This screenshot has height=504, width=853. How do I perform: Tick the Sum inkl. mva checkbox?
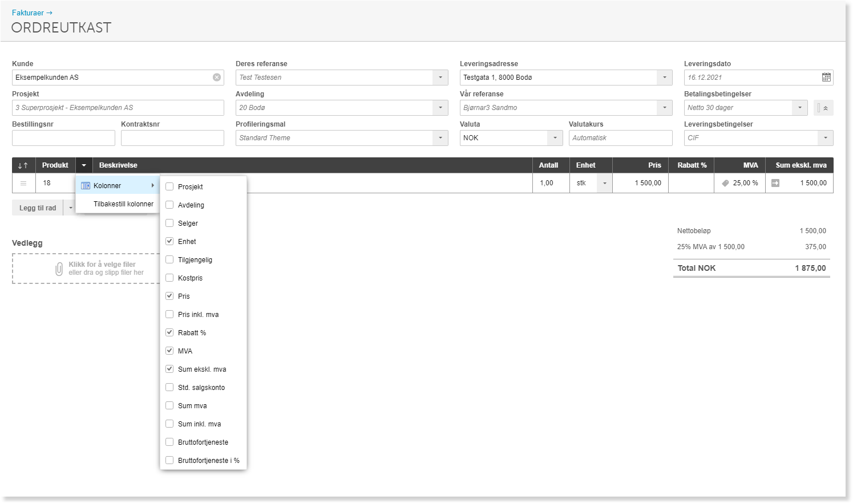[x=169, y=424]
